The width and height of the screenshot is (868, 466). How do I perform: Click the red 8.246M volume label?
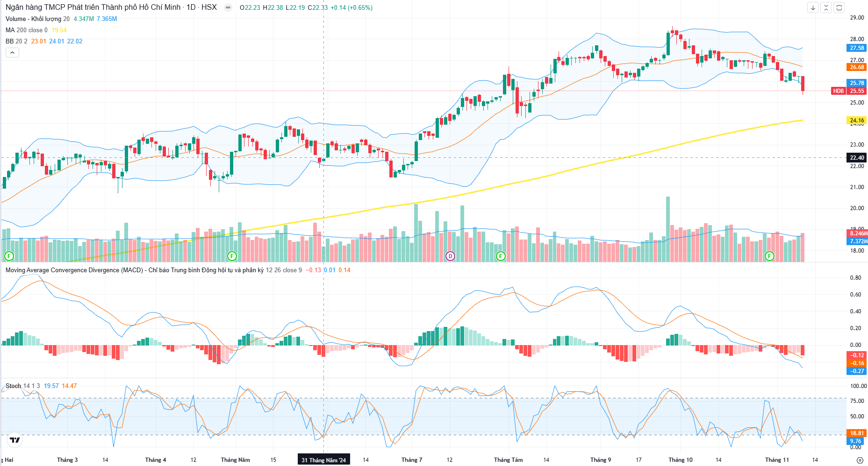(858, 233)
